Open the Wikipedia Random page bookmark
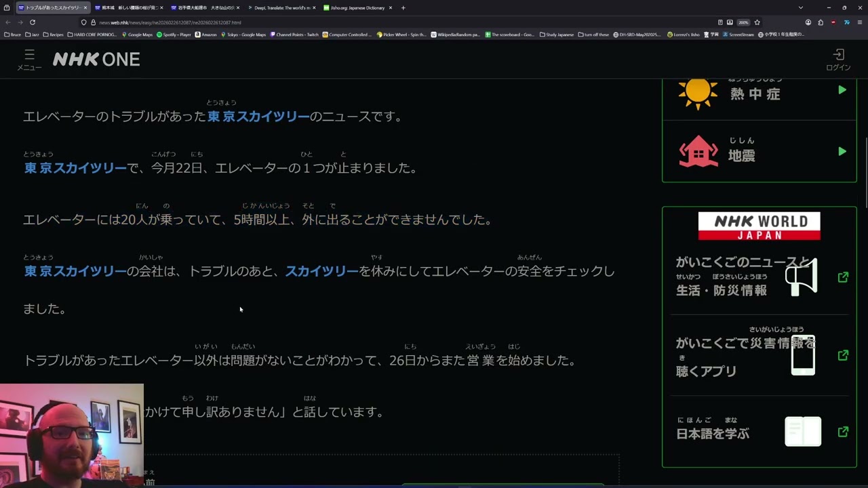Screen dimensions: 868x488 456,35
